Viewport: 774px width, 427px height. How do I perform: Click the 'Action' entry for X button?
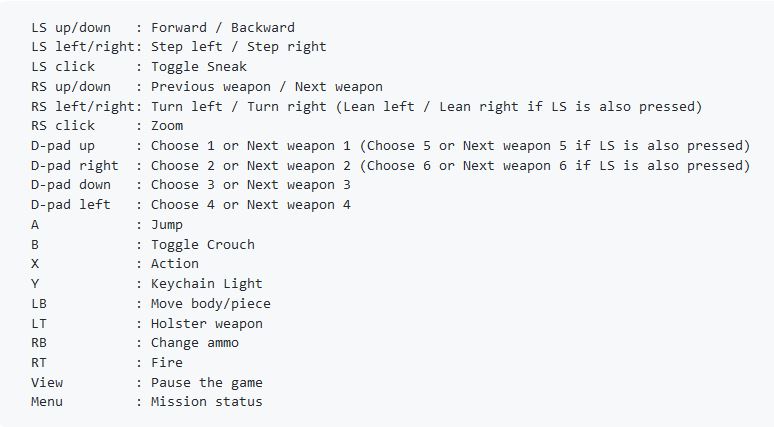tap(175, 263)
